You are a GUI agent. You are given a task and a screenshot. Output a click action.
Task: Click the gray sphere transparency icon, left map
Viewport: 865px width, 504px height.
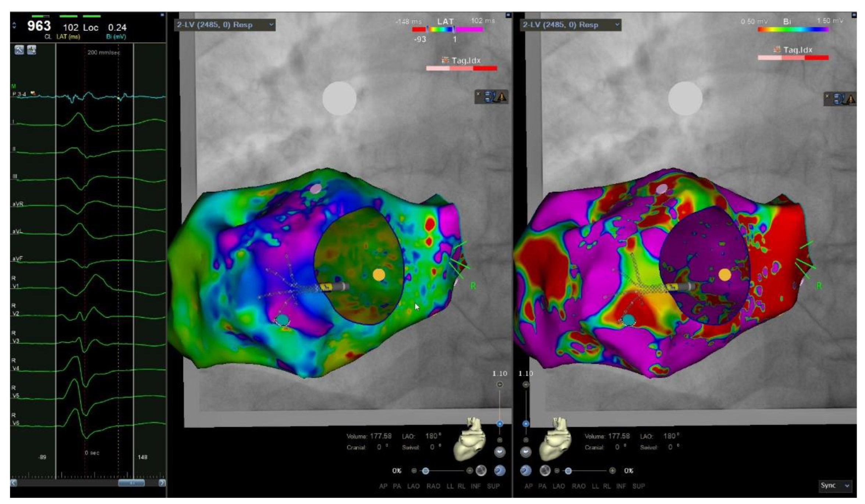481,471
